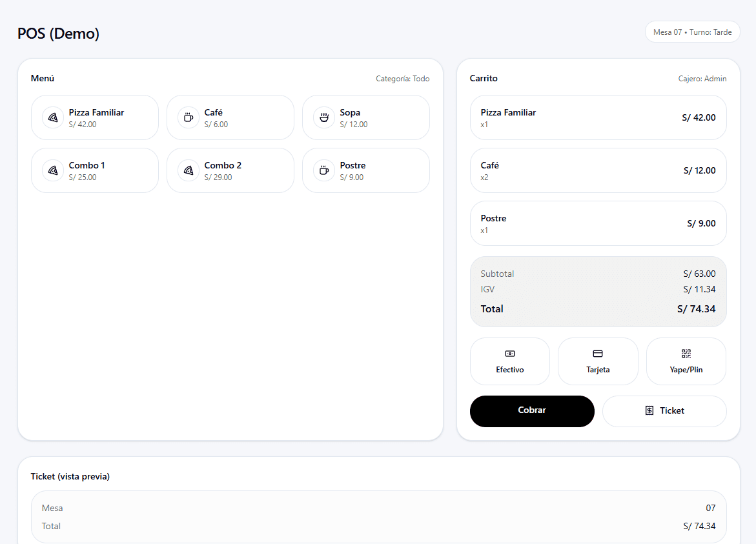Click the Cajero: Admin label

point(702,79)
